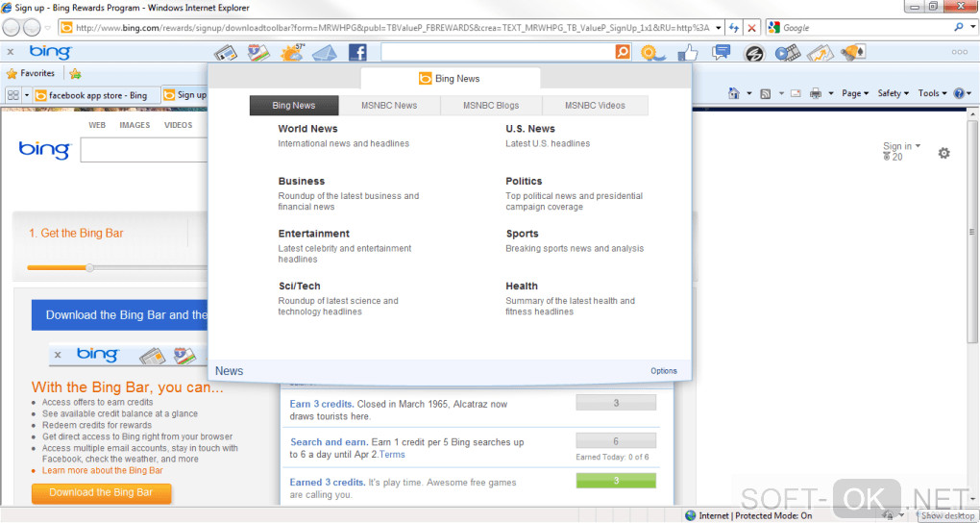This screenshot has height=523, width=980.
Task: Open Politics news section
Action: pos(524,181)
